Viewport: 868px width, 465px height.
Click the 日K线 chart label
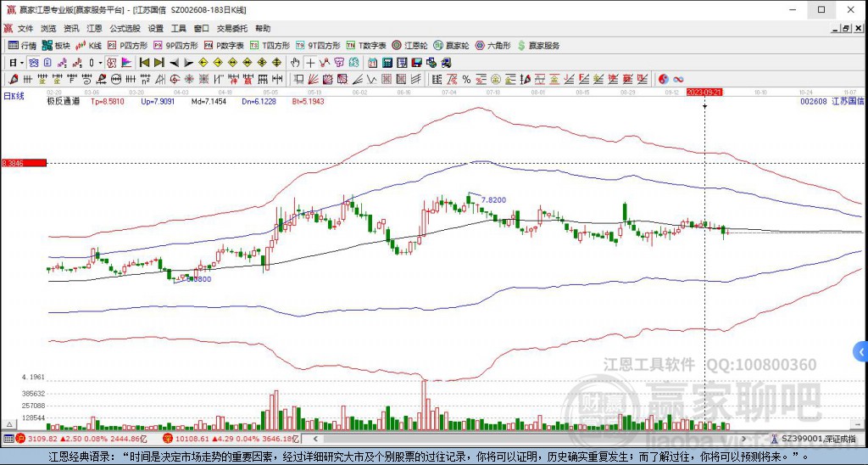(x=14, y=96)
